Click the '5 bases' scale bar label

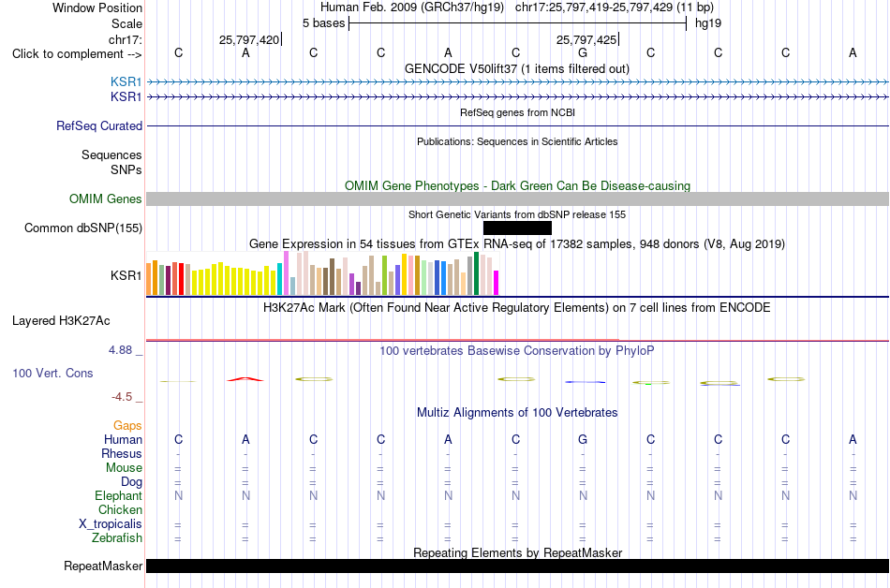pos(323,23)
